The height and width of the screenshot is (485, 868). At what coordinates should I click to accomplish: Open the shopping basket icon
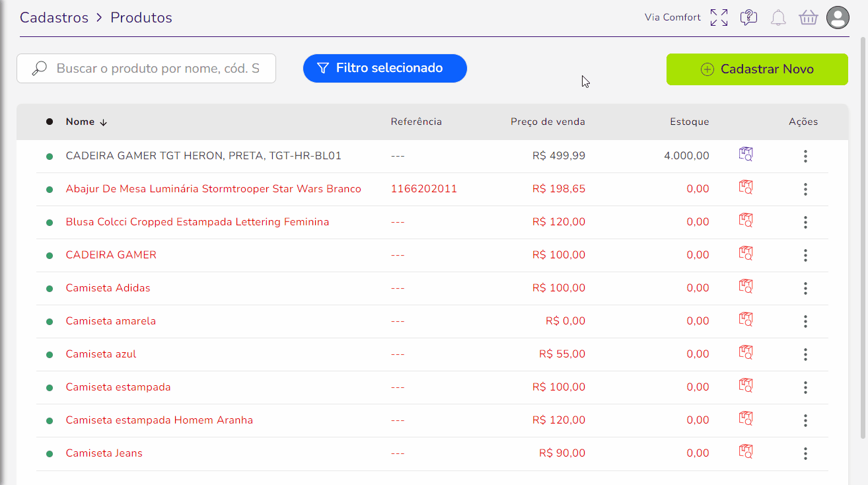(x=809, y=18)
